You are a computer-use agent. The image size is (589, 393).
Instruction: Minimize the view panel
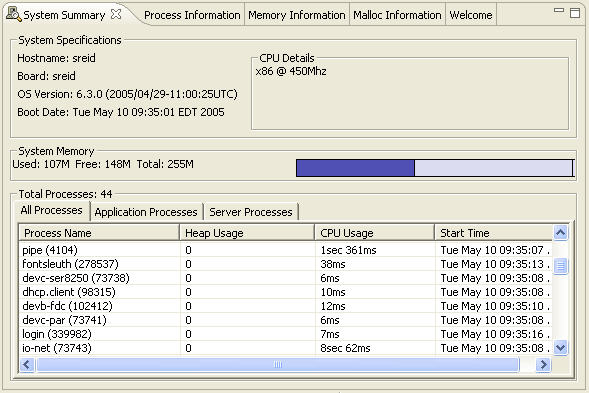point(559,11)
